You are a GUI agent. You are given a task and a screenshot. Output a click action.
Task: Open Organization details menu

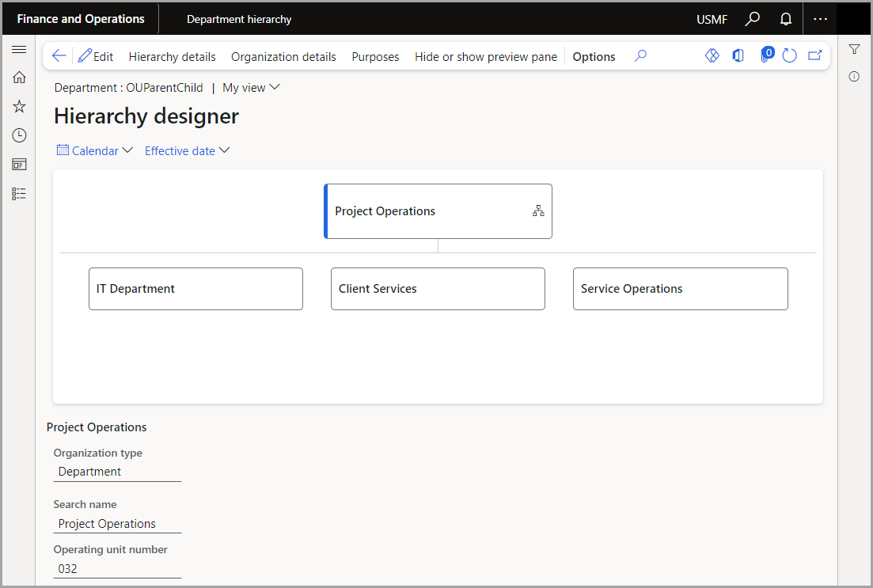(x=283, y=57)
